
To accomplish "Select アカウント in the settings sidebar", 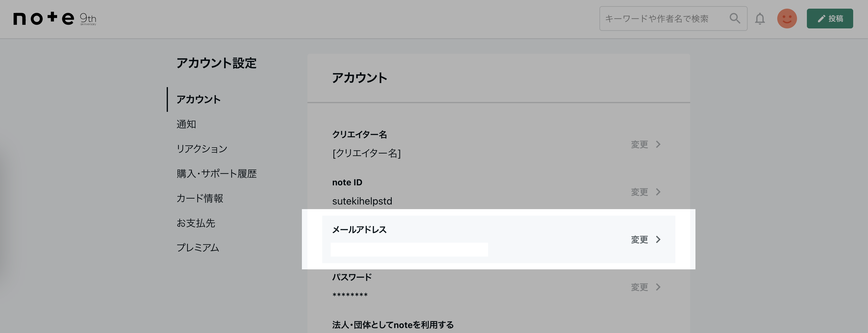I will click(198, 99).
